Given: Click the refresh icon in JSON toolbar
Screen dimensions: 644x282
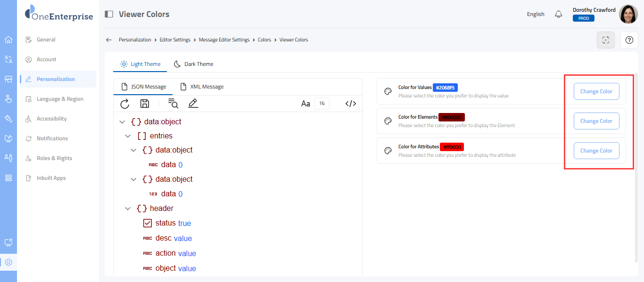Looking at the screenshot, I should [125, 104].
